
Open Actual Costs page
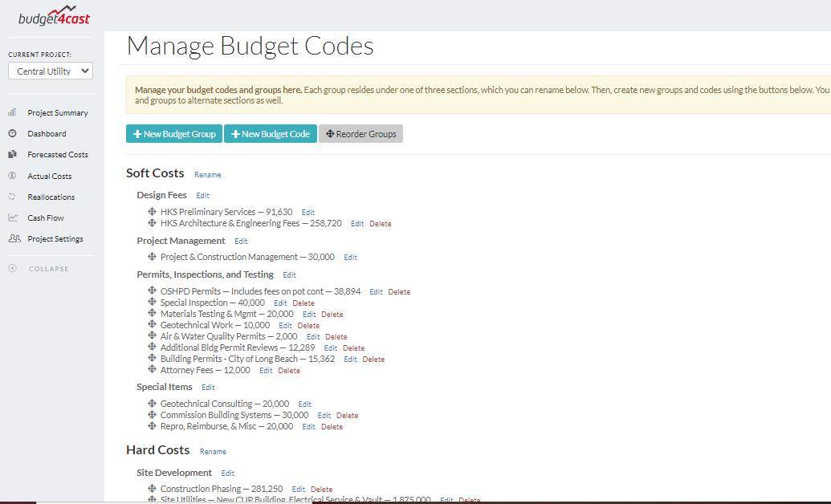(x=49, y=176)
